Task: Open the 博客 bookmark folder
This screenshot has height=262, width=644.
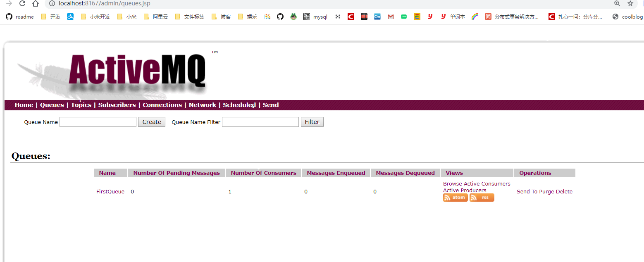Action: (x=221, y=17)
